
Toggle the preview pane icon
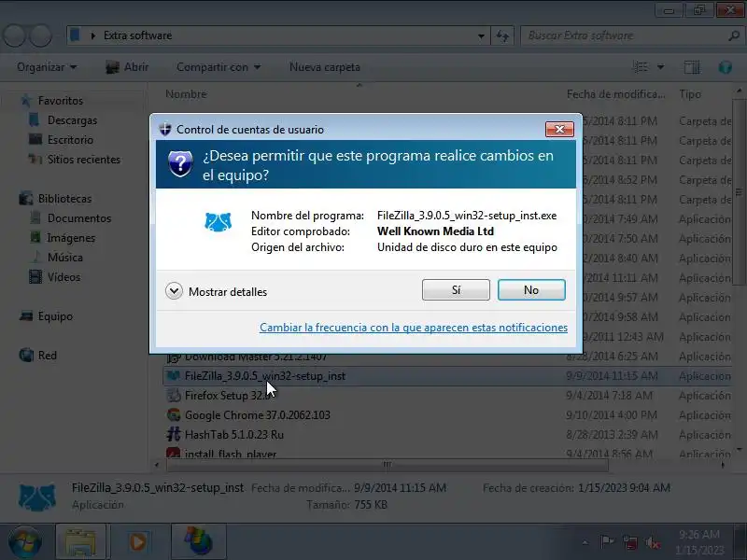(x=692, y=67)
